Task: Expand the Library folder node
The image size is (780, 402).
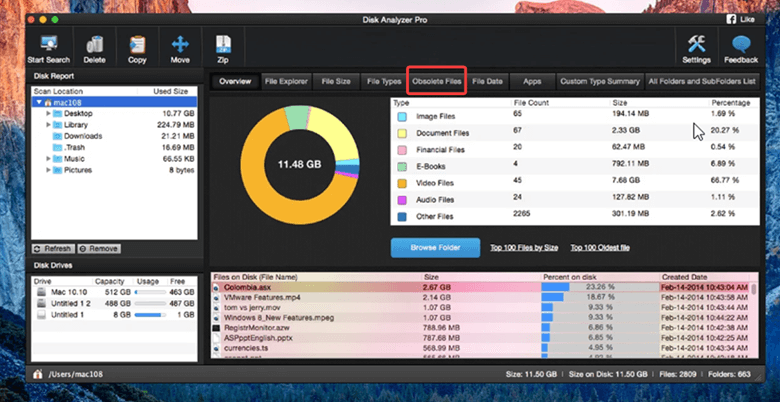Action: 48,125
